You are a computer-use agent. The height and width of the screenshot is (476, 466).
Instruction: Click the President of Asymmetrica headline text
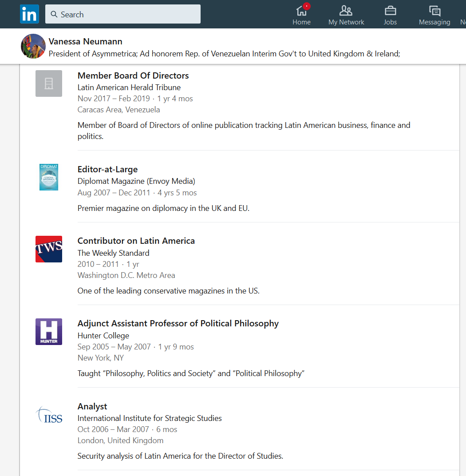(x=225, y=54)
